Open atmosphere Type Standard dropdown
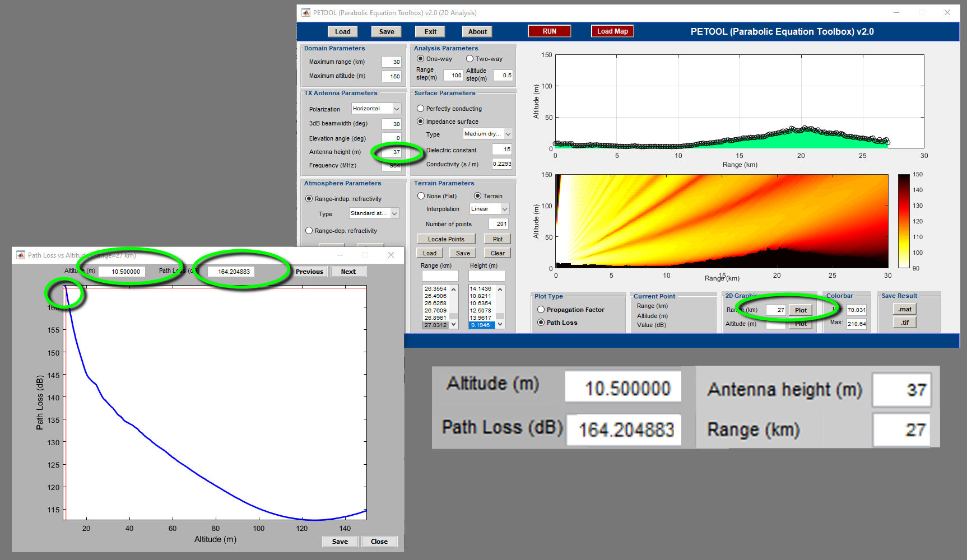Screen dimensions: 967x560 click(374, 213)
